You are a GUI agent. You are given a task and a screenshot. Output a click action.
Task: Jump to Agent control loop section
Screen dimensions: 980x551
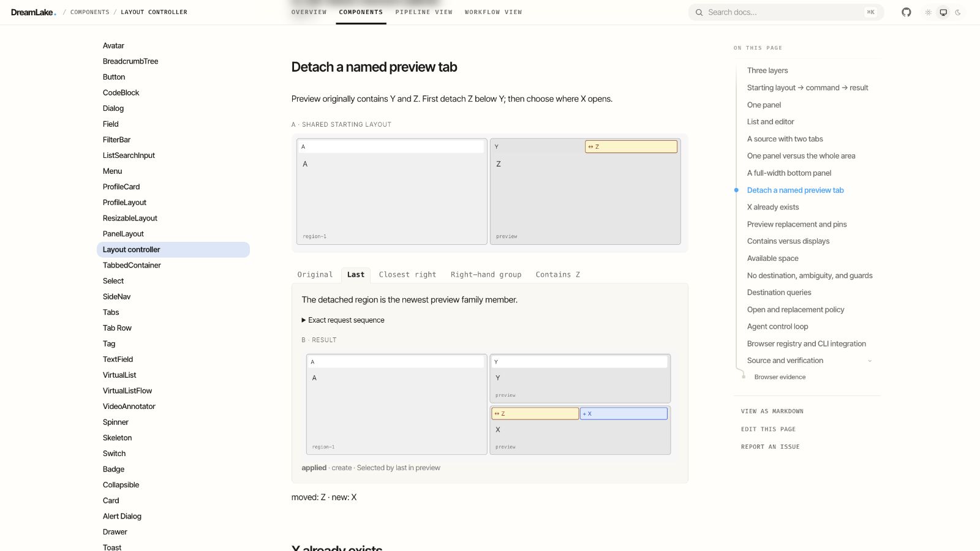(777, 326)
